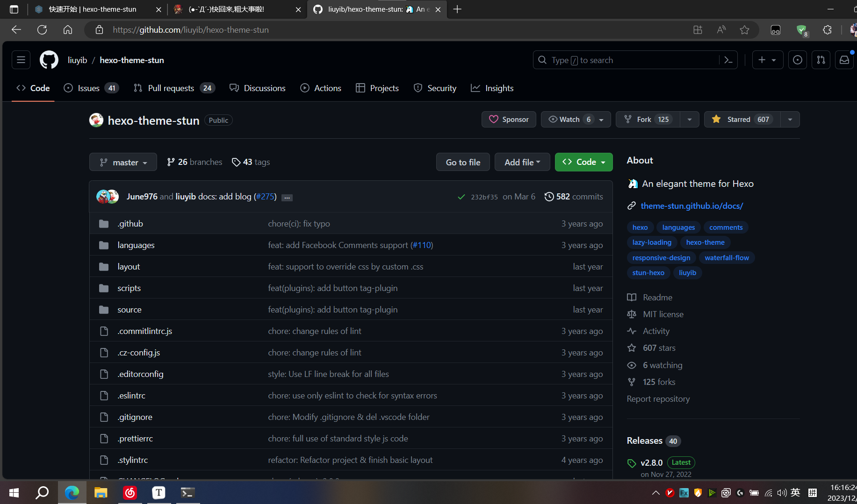857x504 pixels.
Task: Switch to the Pull requests tab
Action: coord(174,88)
